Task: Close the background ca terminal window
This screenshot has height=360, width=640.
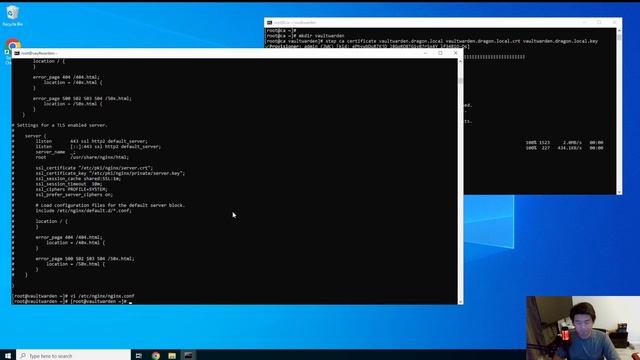Action: [x=614, y=22]
